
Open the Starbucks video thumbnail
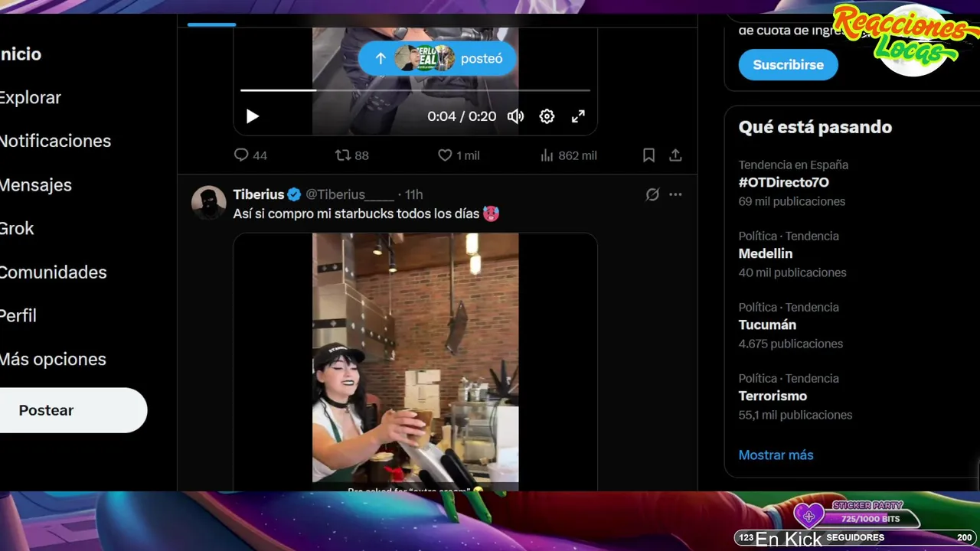coord(415,361)
